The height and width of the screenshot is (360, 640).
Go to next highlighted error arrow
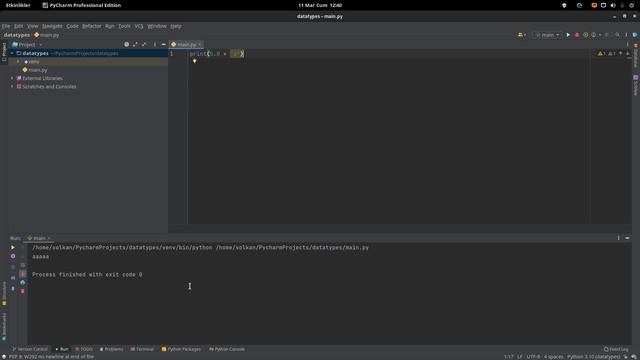[x=628, y=53]
